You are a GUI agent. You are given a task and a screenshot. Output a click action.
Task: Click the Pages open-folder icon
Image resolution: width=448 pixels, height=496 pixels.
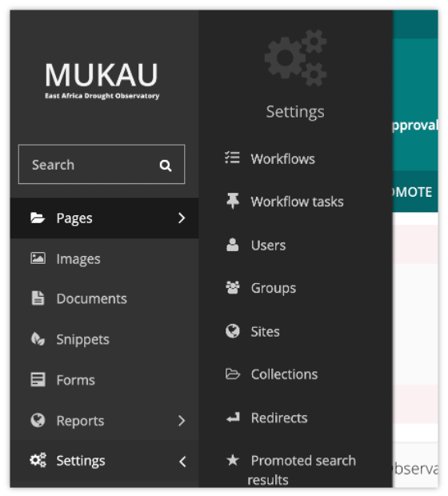(x=38, y=218)
